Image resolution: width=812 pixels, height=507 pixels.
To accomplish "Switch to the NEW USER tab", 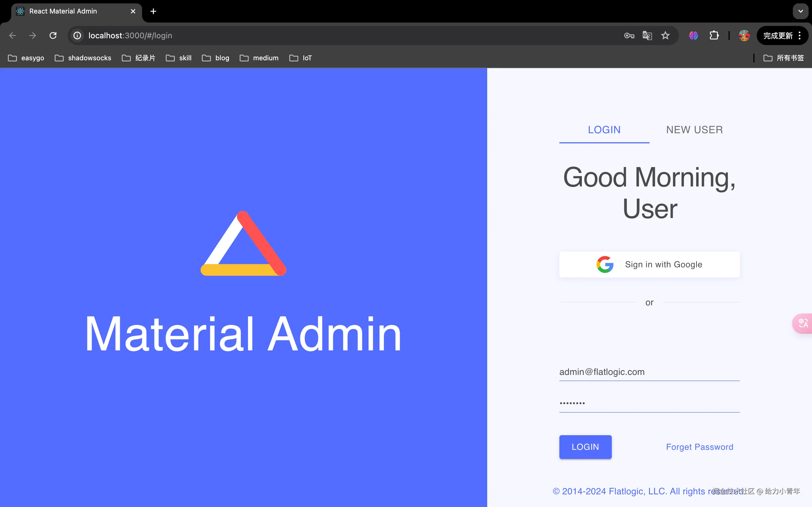I will [x=694, y=130].
